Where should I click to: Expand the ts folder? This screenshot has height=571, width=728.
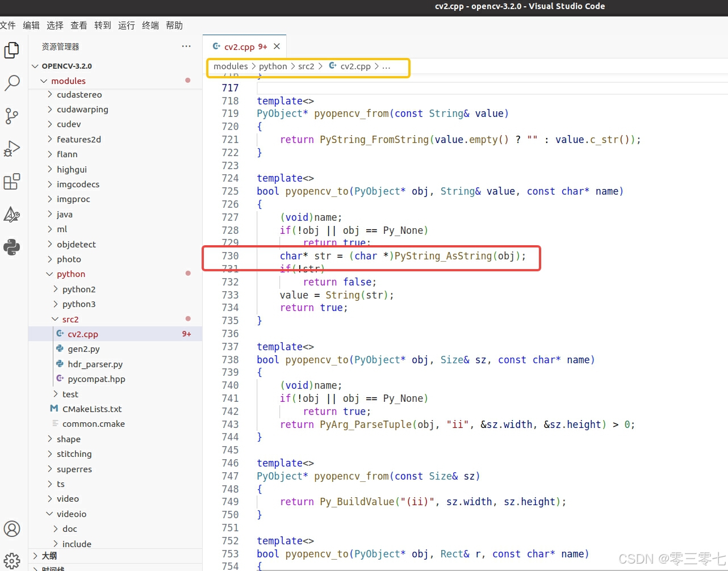[115, 484]
